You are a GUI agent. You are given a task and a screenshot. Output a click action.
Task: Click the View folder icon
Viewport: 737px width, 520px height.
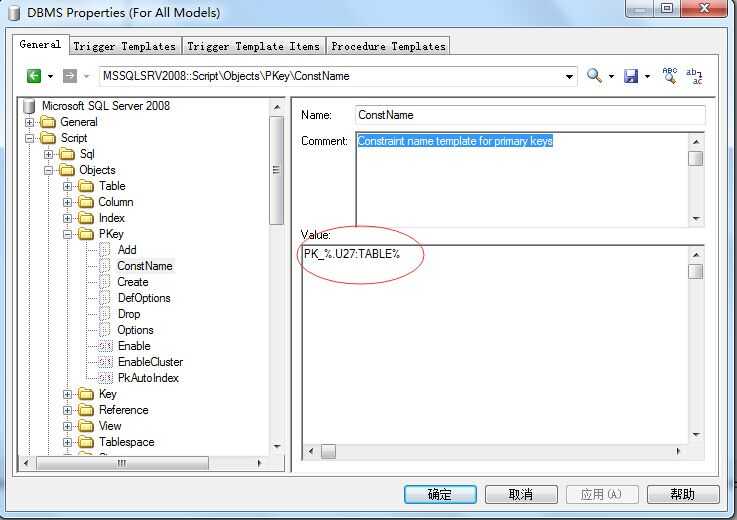[86, 426]
